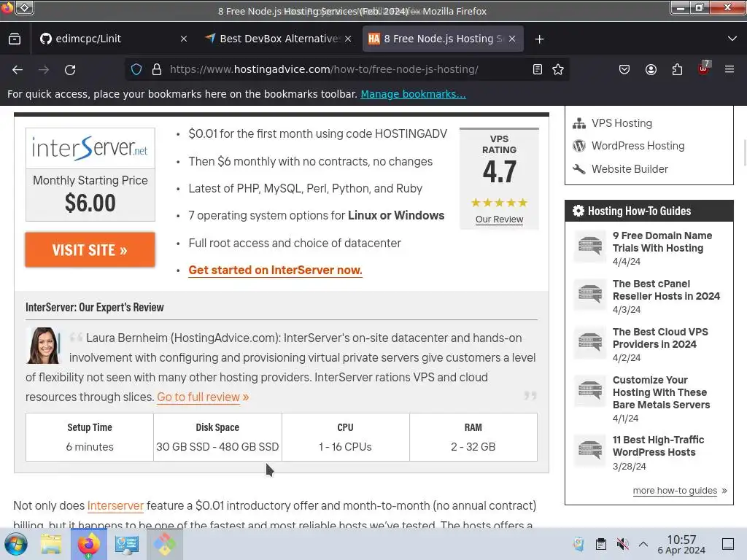Image resolution: width=747 pixels, height=560 pixels.
Task: Reload the current page
Action: point(70,69)
